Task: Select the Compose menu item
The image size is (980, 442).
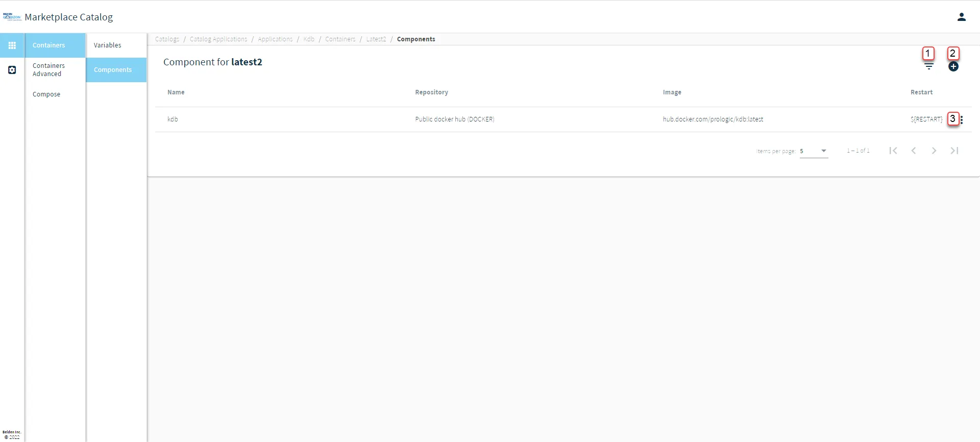Action: [x=55, y=94]
